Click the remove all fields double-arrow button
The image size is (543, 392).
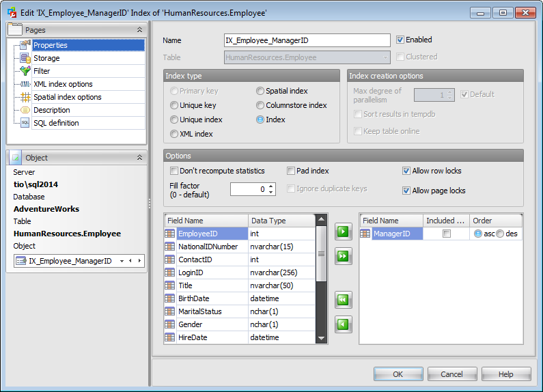(343, 300)
